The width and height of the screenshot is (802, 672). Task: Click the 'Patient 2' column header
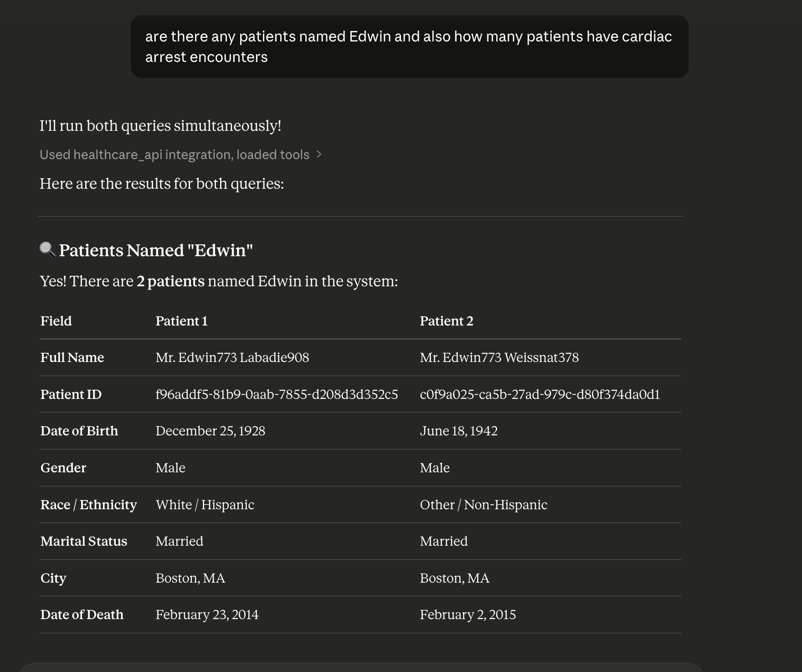pyautogui.click(x=446, y=321)
